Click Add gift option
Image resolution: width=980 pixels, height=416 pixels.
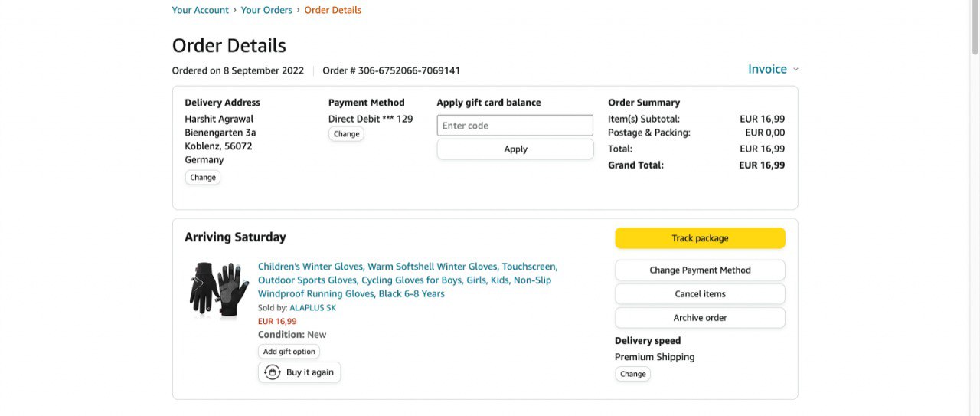289,352
